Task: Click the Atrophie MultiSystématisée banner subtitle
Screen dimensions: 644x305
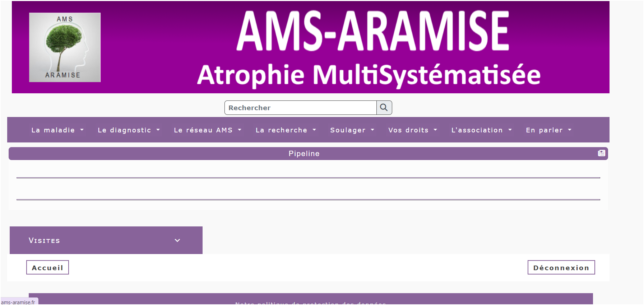Action: coord(369,75)
